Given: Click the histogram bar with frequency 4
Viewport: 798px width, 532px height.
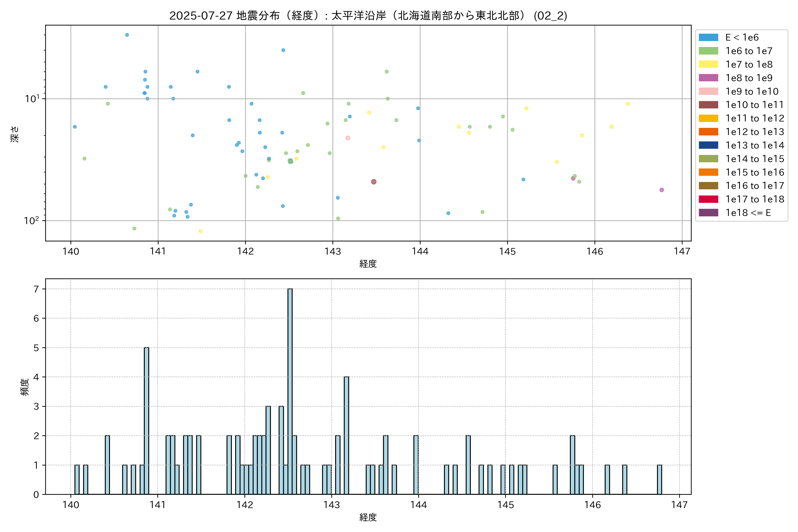Looking at the screenshot, I should 346,435.
